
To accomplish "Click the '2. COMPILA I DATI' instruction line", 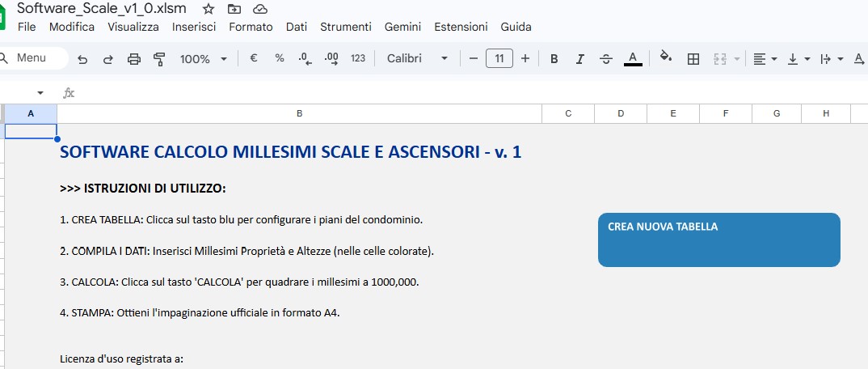I will pyautogui.click(x=246, y=252).
